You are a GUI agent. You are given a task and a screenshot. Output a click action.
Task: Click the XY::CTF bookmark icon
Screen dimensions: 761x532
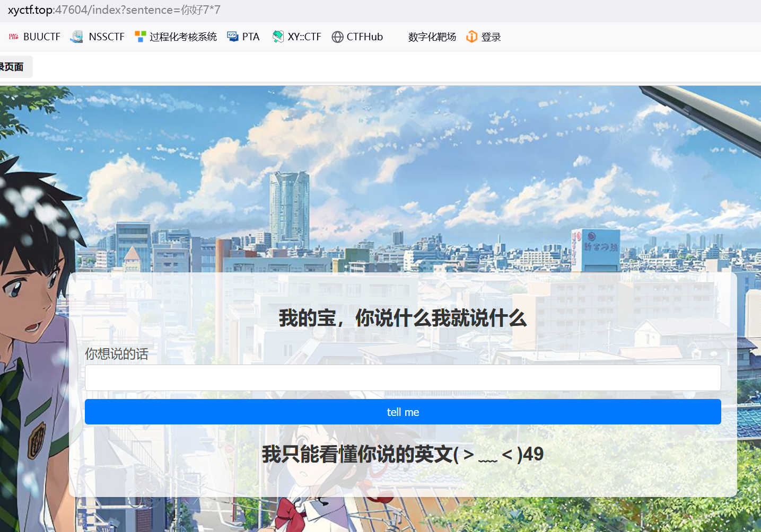pyautogui.click(x=278, y=37)
